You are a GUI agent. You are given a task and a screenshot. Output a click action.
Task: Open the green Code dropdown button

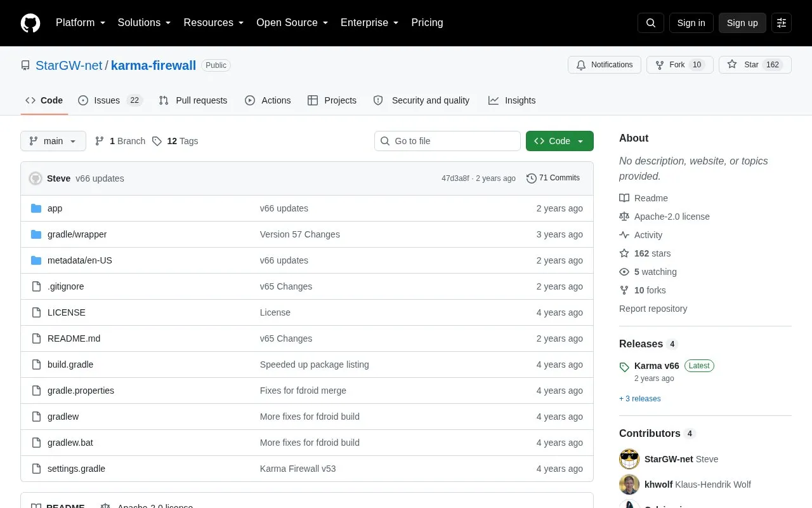tap(560, 141)
